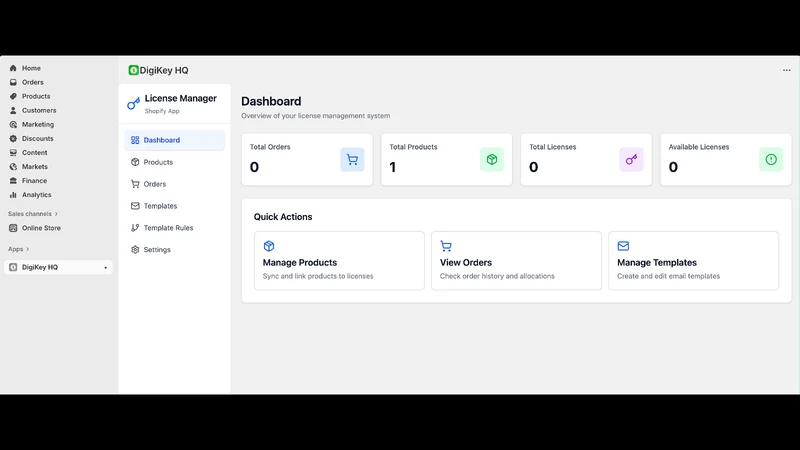Select Analytics in Shopify sidebar

[36, 195]
